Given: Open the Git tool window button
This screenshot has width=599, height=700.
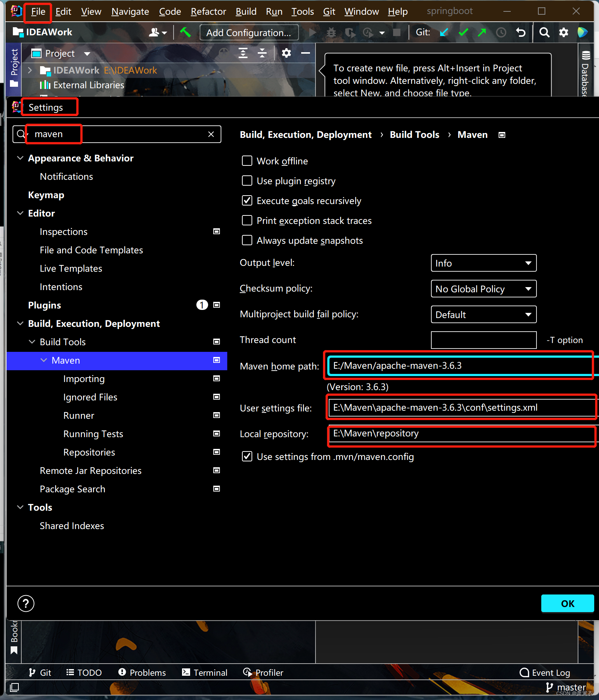Looking at the screenshot, I should click(40, 672).
